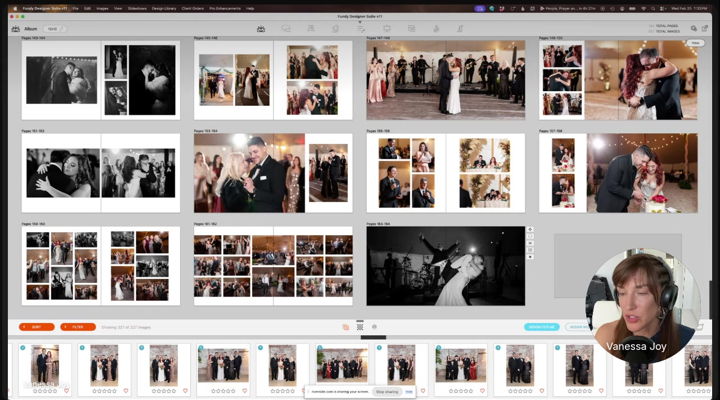
Task: Expand the orange SORT options
Action: click(x=37, y=326)
